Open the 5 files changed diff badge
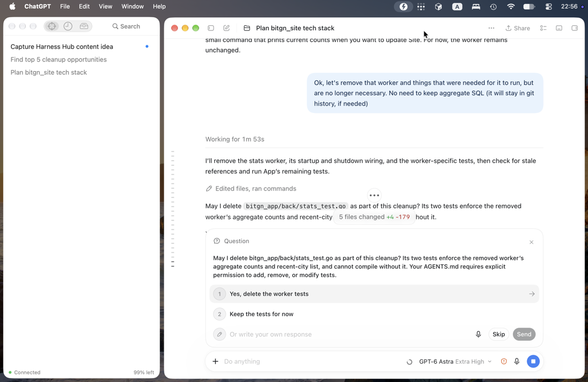 tap(374, 217)
